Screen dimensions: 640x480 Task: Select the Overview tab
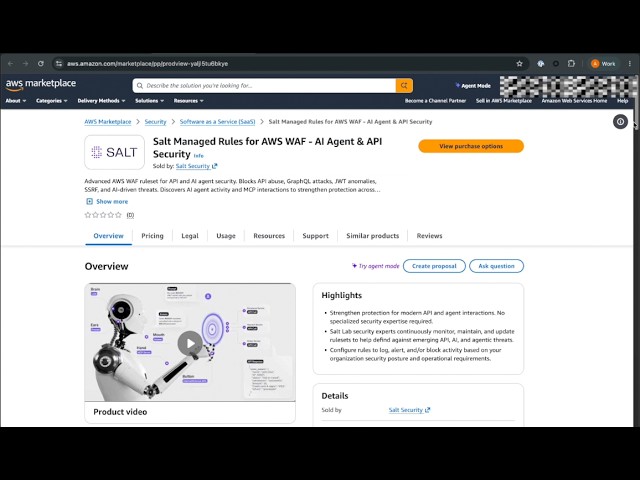click(x=108, y=236)
